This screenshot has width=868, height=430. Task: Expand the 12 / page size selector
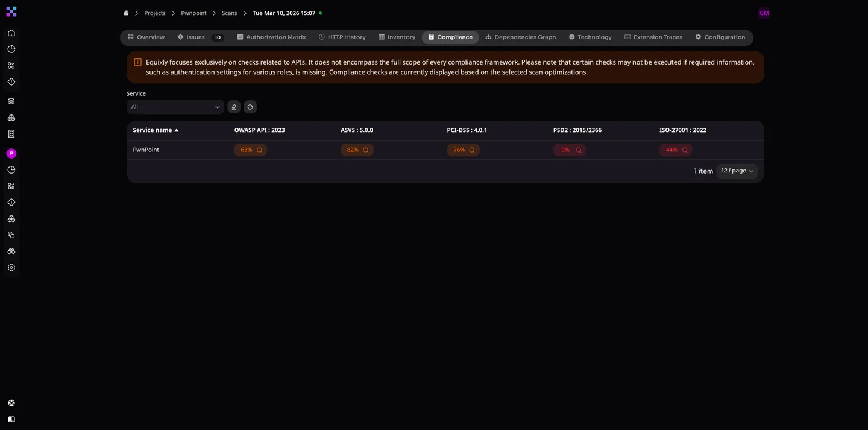click(x=737, y=171)
